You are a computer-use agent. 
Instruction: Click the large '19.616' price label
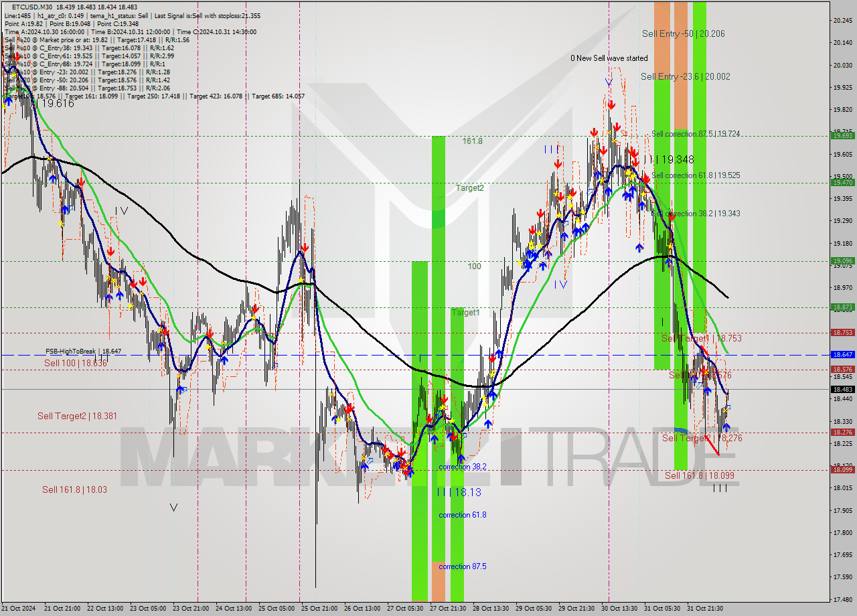pos(57,103)
